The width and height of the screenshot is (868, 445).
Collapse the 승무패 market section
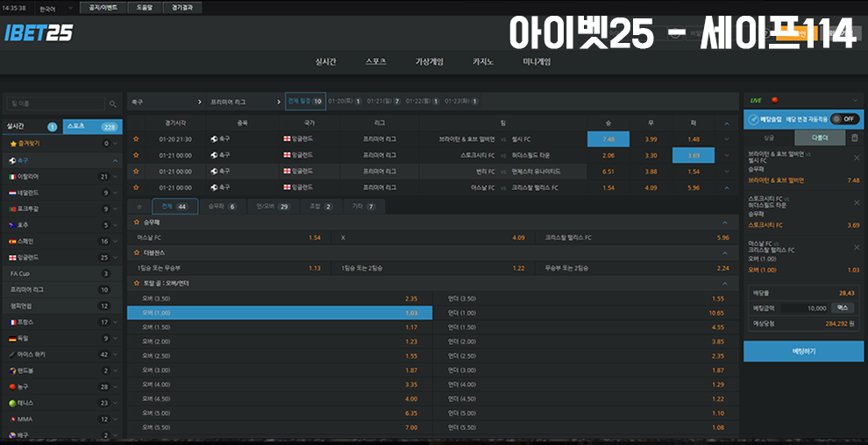[x=725, y=222]
